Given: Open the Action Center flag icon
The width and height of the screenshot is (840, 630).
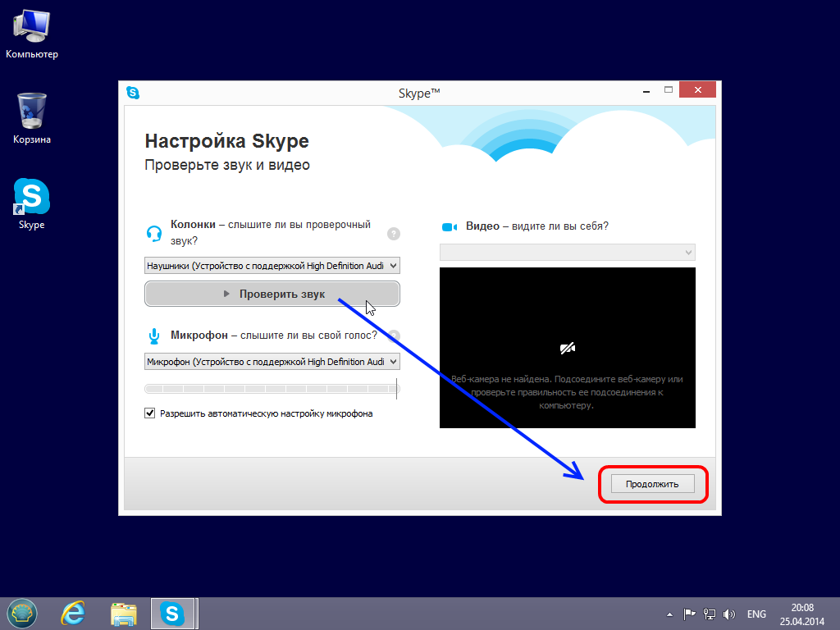Looking at the screenshot, I should coord(689,614).
